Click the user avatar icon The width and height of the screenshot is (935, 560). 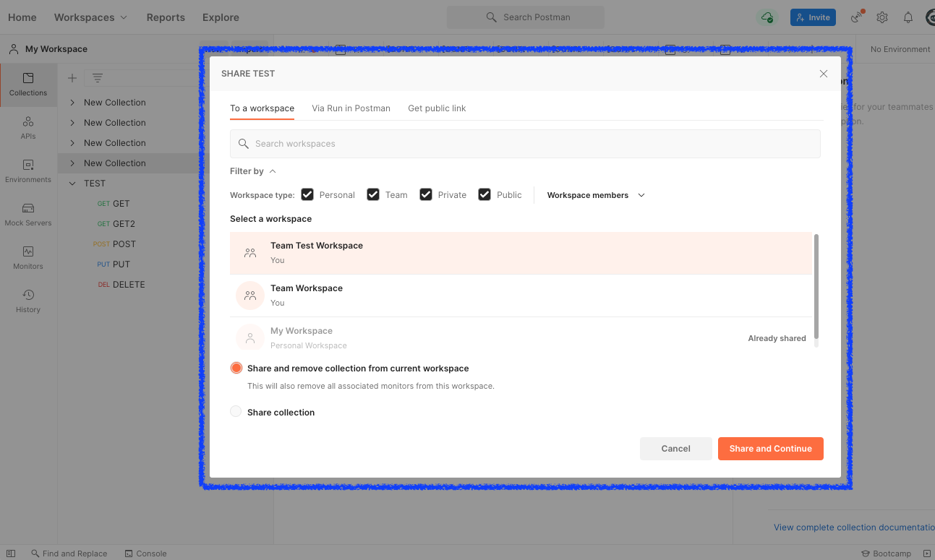click(x=930, y=17)
